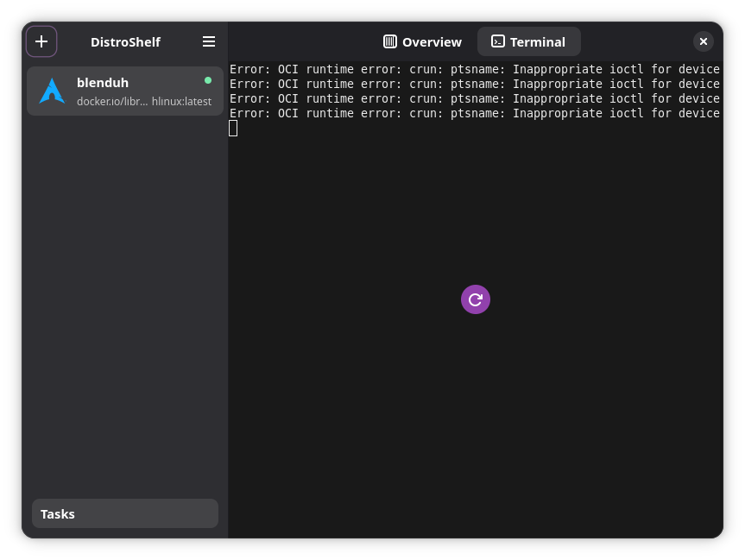The width and height of the screenshot is (745, 560).
Task: Click the Arch Linux logo beside blenduh
Action: (x=52, y=91)
